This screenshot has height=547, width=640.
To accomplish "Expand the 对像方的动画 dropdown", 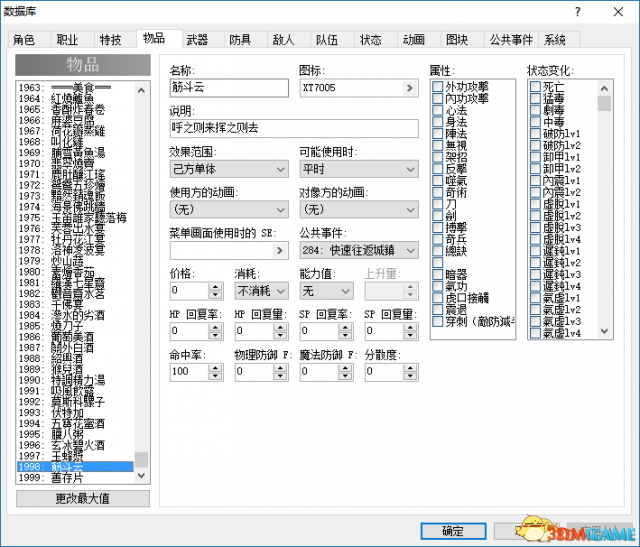I will click(x=359, y=209).
